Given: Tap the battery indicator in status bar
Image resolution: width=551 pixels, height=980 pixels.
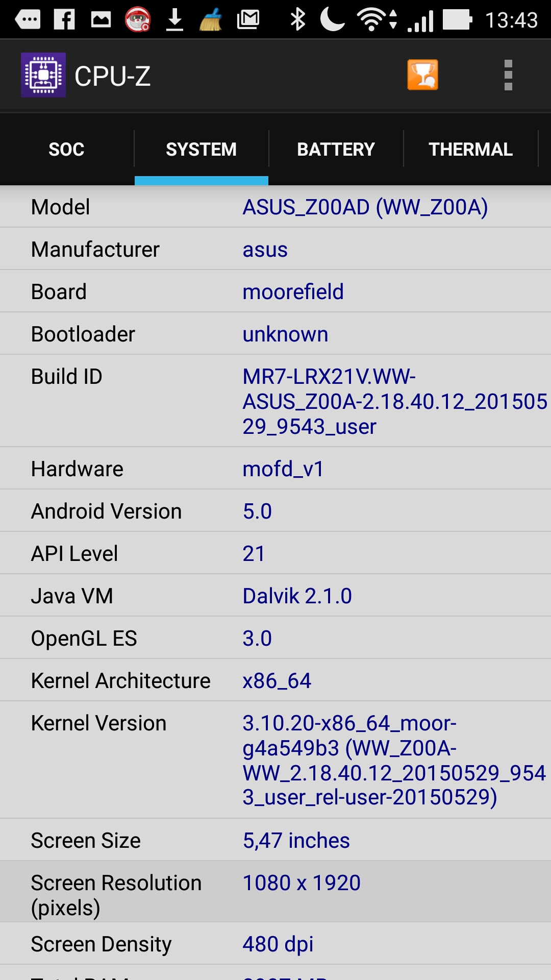Looking at the screenshot, I should point(457,20).
